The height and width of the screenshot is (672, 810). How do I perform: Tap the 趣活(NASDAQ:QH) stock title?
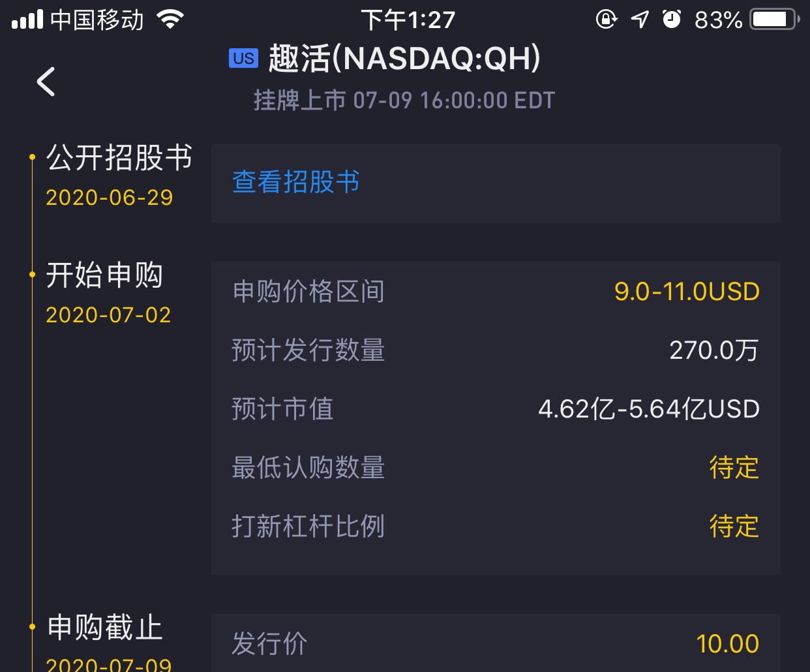click(404, 59)
